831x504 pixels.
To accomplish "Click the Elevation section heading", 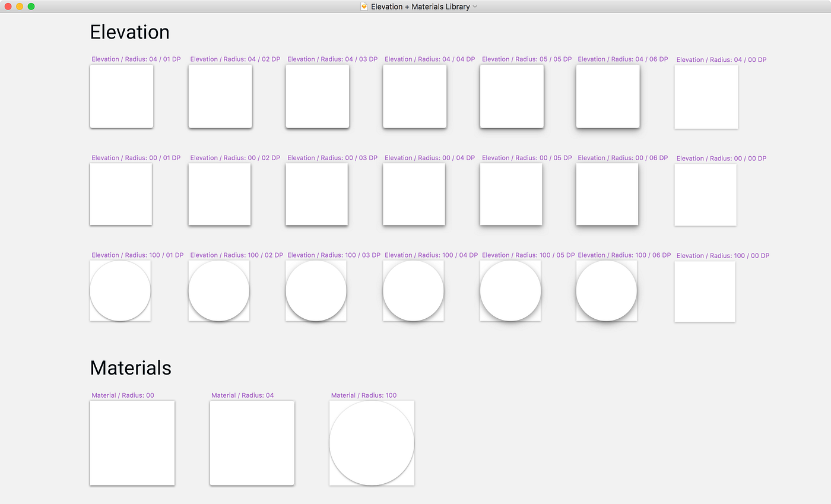I will 129,31.
